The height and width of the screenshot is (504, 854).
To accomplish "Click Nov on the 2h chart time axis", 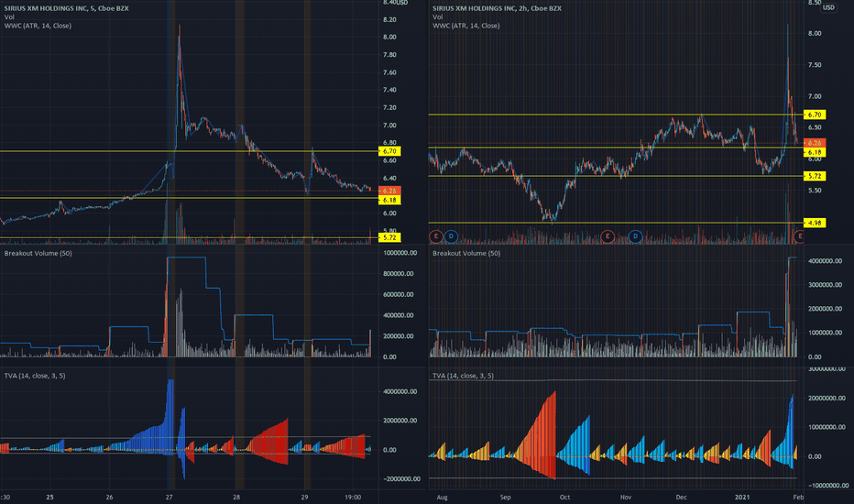I will [x=626, y=497].
